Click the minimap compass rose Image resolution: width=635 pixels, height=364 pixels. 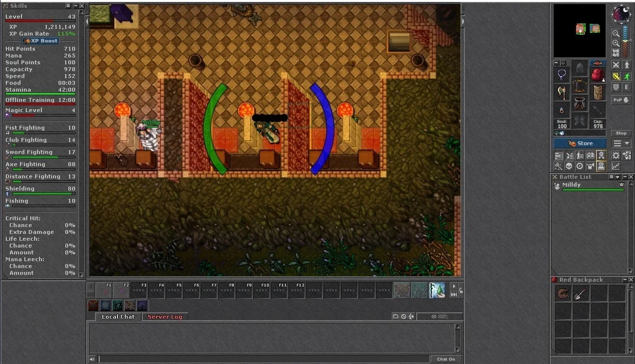pyautogui.click(x=620, y=14)
